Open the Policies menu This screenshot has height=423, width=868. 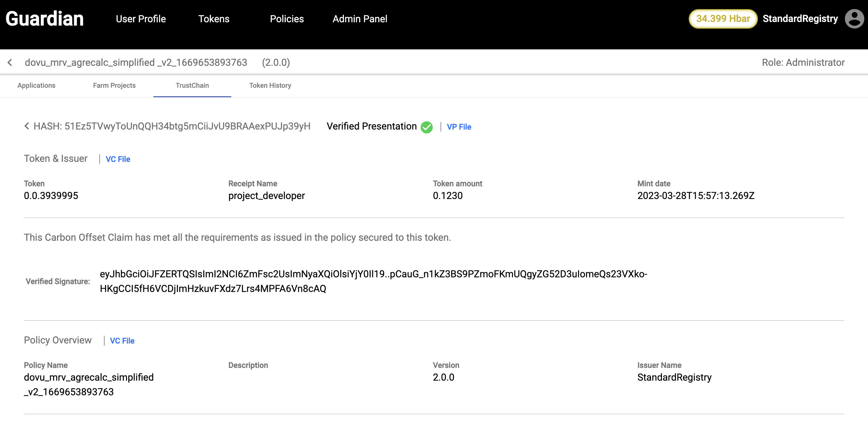point(287,19)
